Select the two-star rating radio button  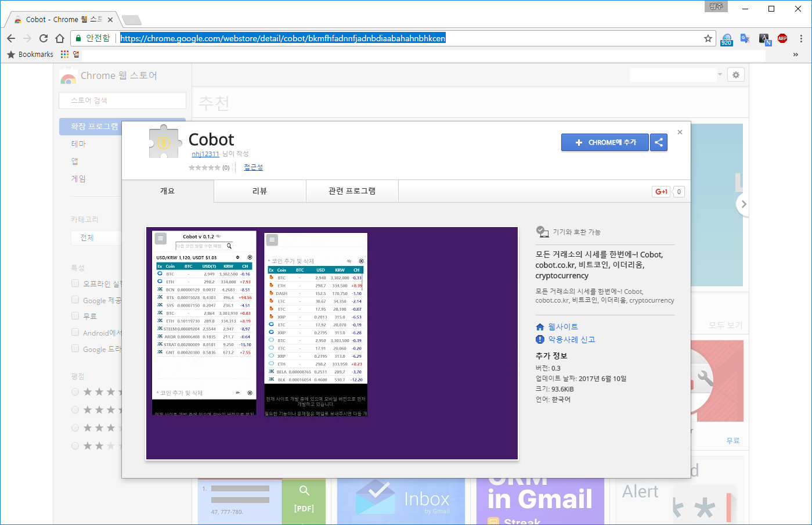click(x=75, y=446)
